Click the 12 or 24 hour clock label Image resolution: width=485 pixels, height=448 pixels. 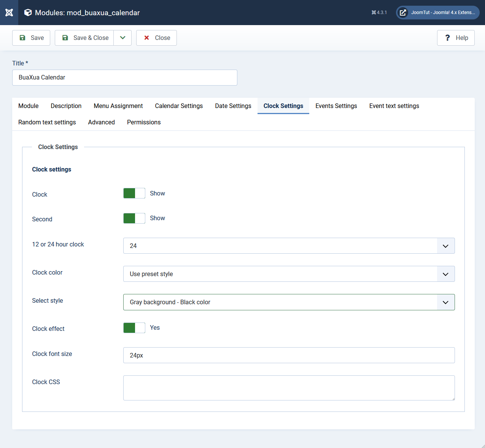[58, 244]
